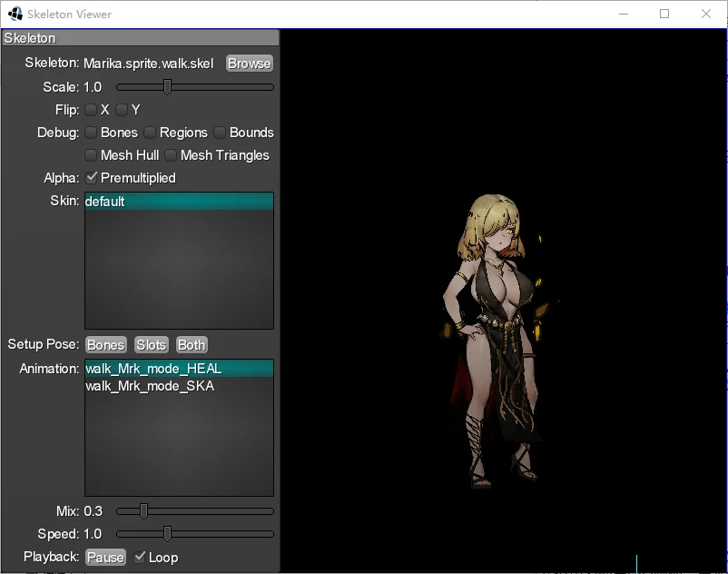The height and width of the screenshot is (574, 728).
Task: Click the Skeleton Viewer app icon
Action: tap(15, 14)
